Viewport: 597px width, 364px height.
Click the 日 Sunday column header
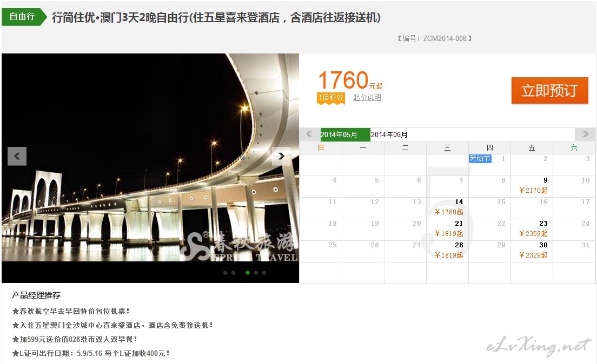click(x=321, y=148)
